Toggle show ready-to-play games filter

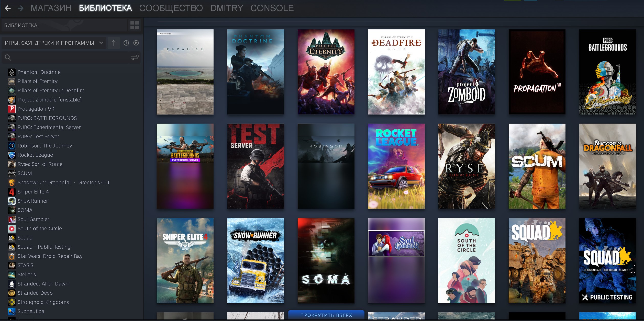(136, 43)
